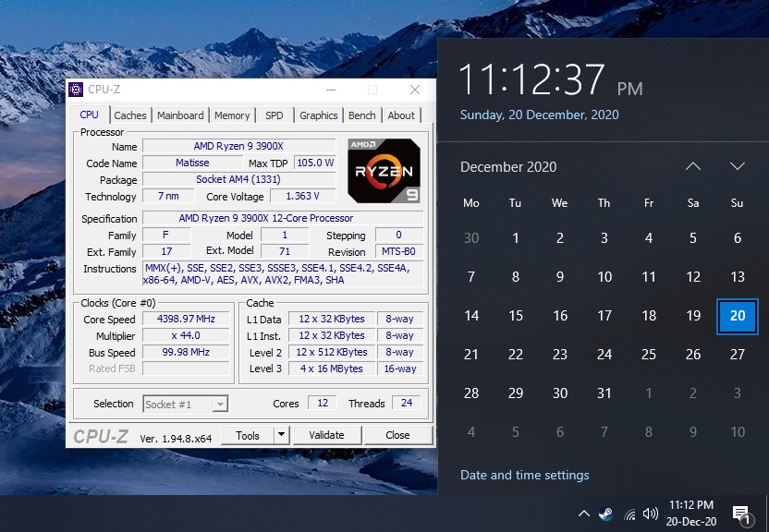Image resolution: width=769 pixels, height=532 pixels.
Task: Click the Sunday, 20 December, 2020 date text
Action: [540, 115]
